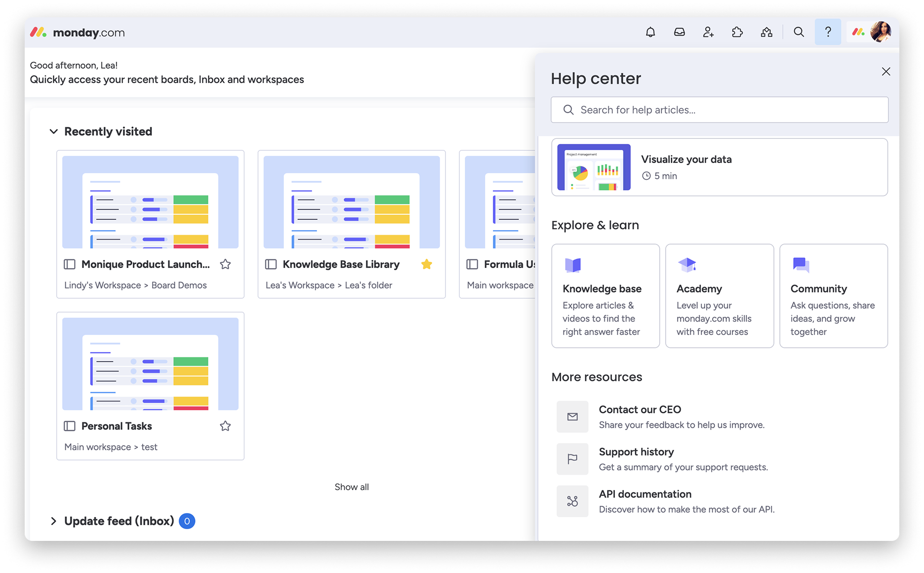
Task: Open the apps puzzle-piece icon
Action: (737, 33)
